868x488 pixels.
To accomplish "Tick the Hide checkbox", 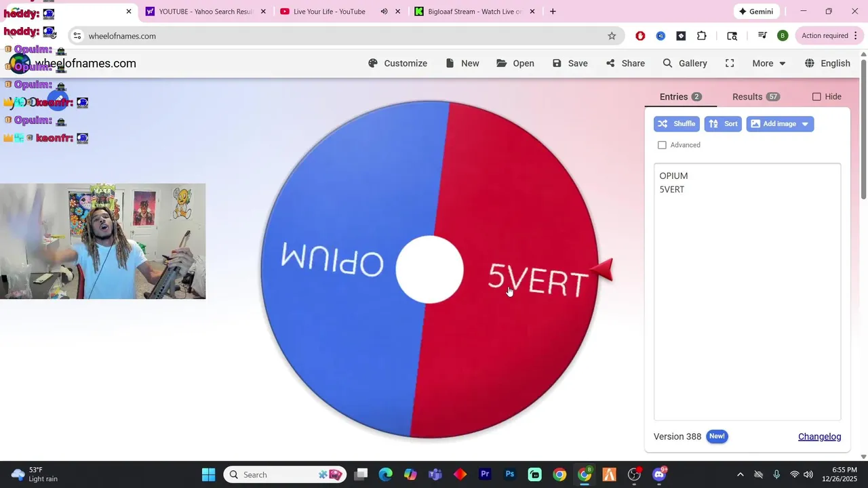I will [x=816, y=97].
